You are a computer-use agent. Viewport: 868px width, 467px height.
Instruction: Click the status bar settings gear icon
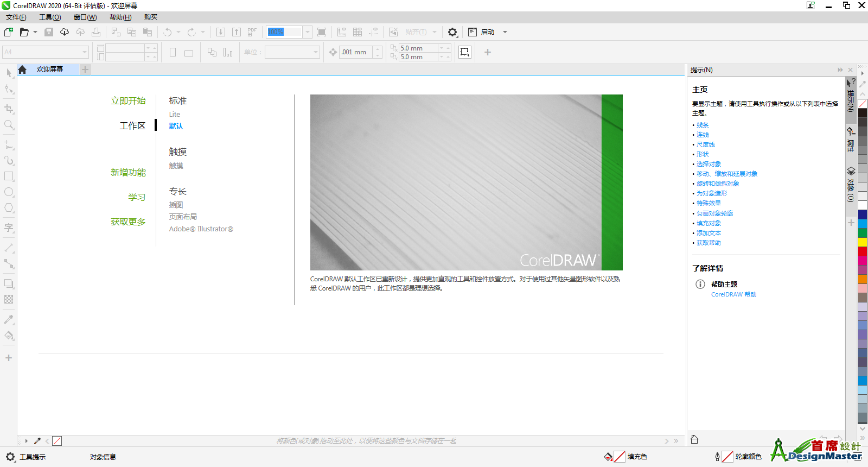[x=10, y=457]
